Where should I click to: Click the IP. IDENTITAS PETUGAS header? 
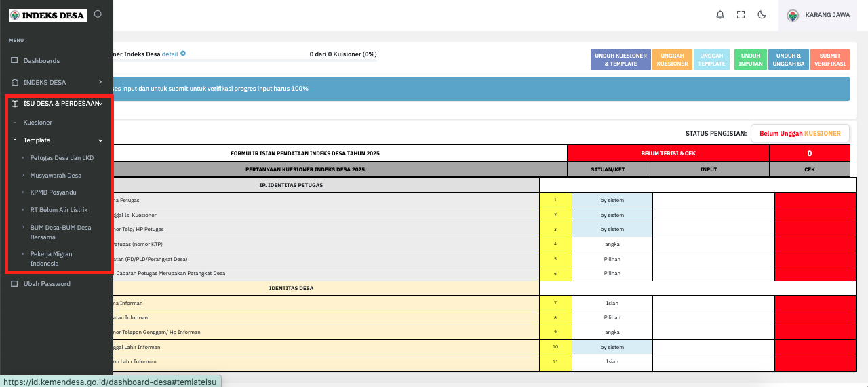click(326, 185)
